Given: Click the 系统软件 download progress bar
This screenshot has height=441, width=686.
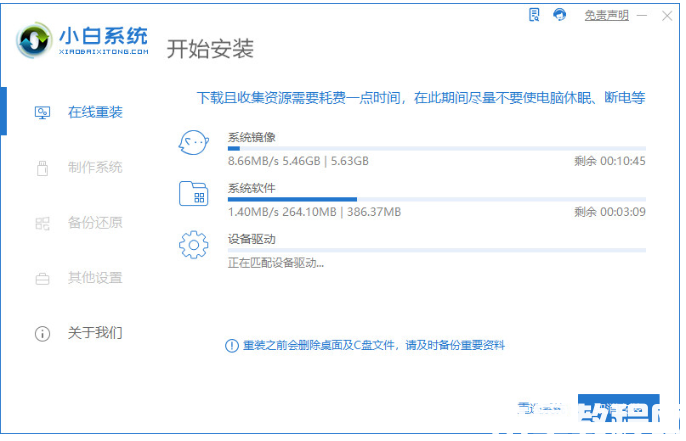Looking at the screenshot, I should coord(437,200).
